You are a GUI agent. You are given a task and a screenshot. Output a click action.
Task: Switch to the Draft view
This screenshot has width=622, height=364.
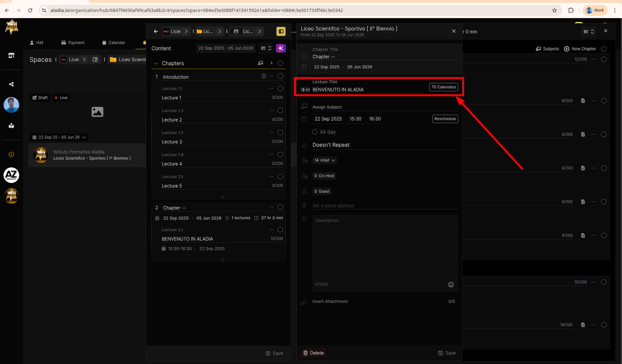point(40,98)
